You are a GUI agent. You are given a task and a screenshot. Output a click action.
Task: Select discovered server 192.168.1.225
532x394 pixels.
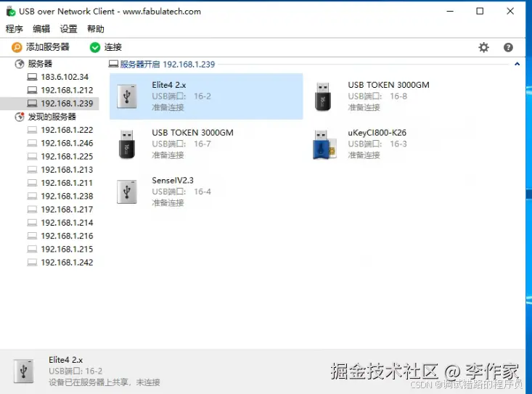[x=67, y=156]
